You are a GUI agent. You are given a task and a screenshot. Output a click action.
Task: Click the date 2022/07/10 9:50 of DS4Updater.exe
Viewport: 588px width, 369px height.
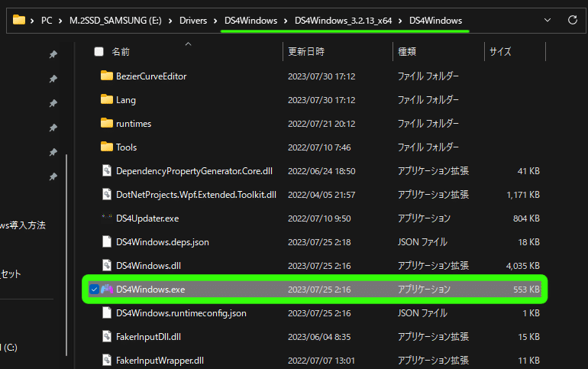pyautogui.click(x=319, y=218)
